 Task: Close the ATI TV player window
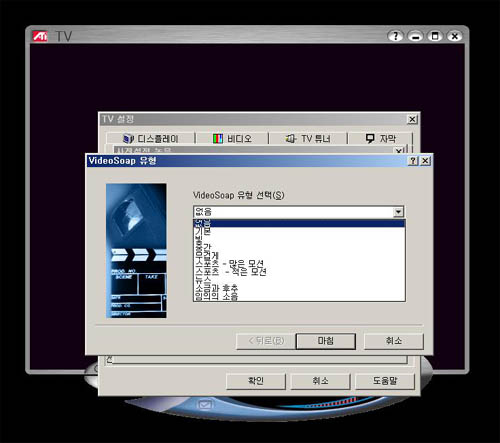coord(455,36)
